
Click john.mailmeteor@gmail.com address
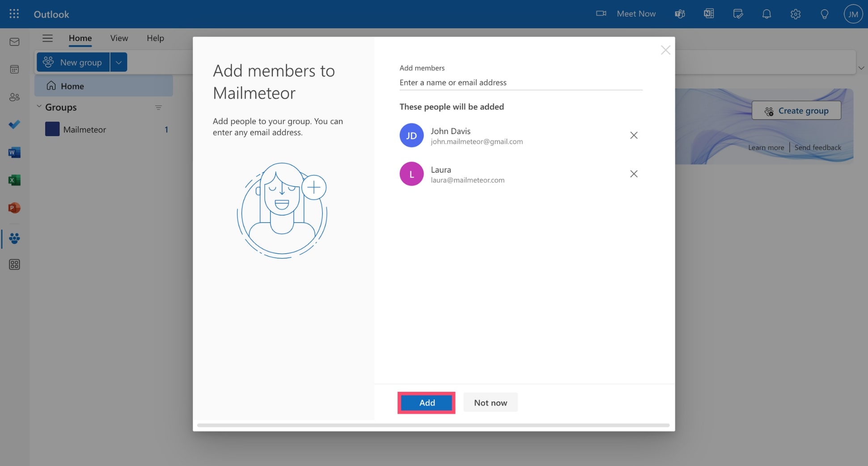[477, 142]
